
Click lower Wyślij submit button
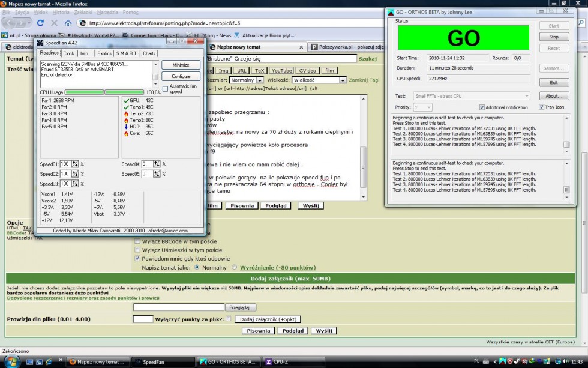coord(324,331)
